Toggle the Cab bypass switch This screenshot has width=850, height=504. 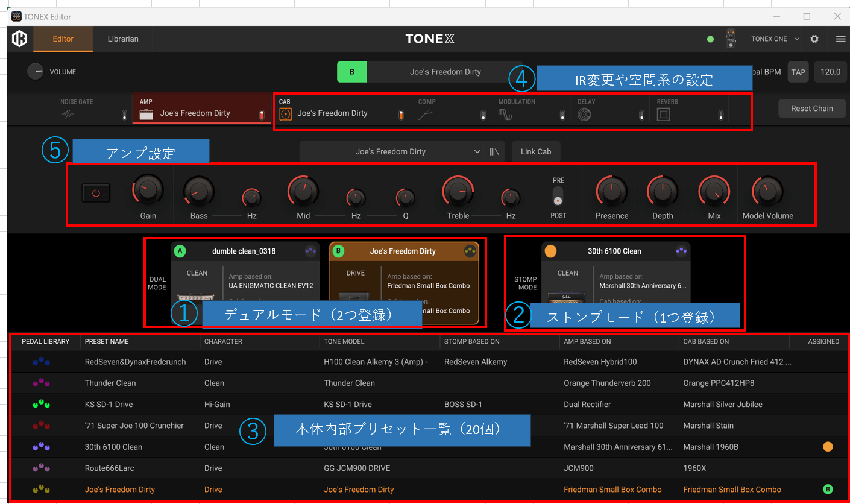click(401, 115)
